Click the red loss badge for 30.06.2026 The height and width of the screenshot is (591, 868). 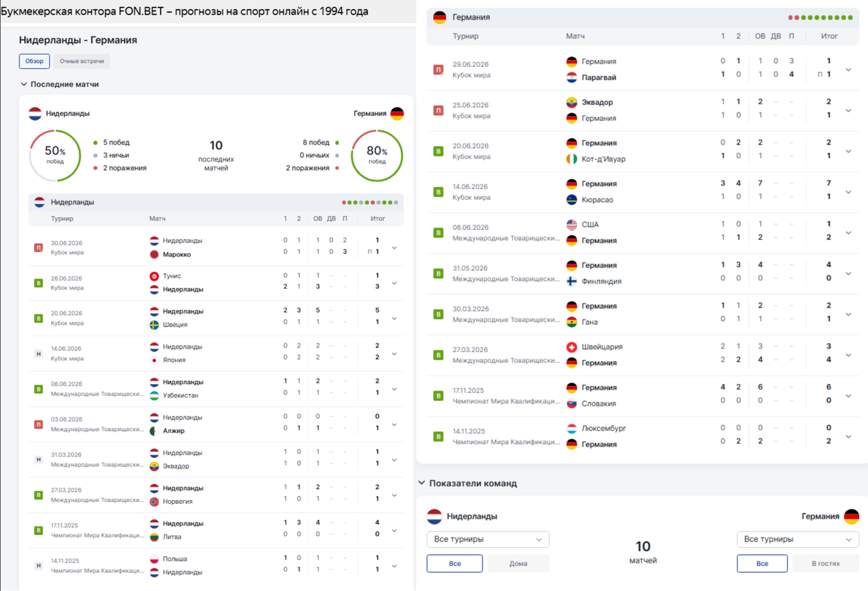38,247
